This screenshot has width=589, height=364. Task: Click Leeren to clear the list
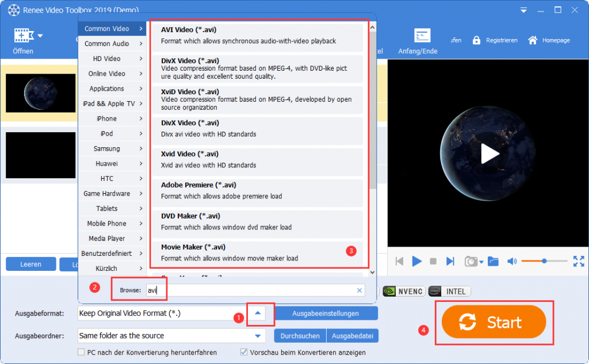[31, 264]
